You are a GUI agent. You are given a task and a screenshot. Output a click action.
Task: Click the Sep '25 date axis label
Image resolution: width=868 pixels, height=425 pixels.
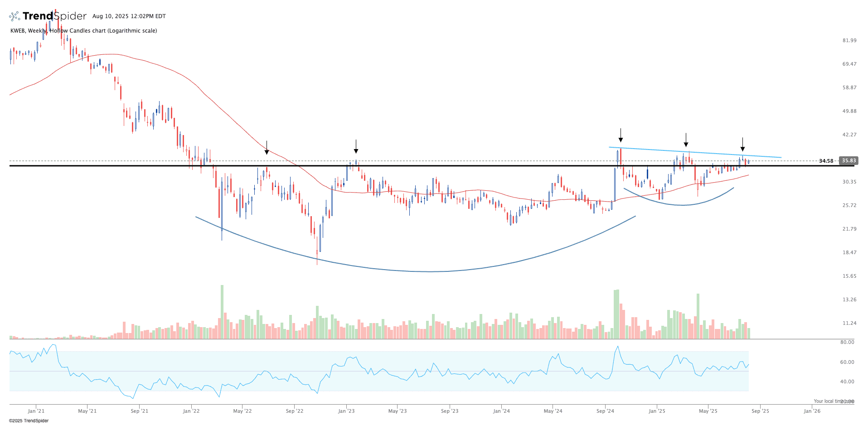click(x=760, y=411)
